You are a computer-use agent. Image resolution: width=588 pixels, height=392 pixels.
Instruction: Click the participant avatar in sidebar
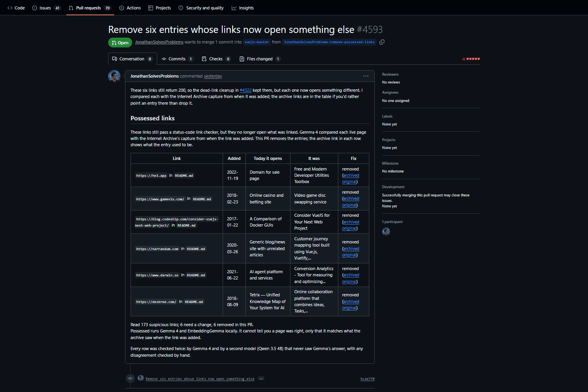coord(386,232)
